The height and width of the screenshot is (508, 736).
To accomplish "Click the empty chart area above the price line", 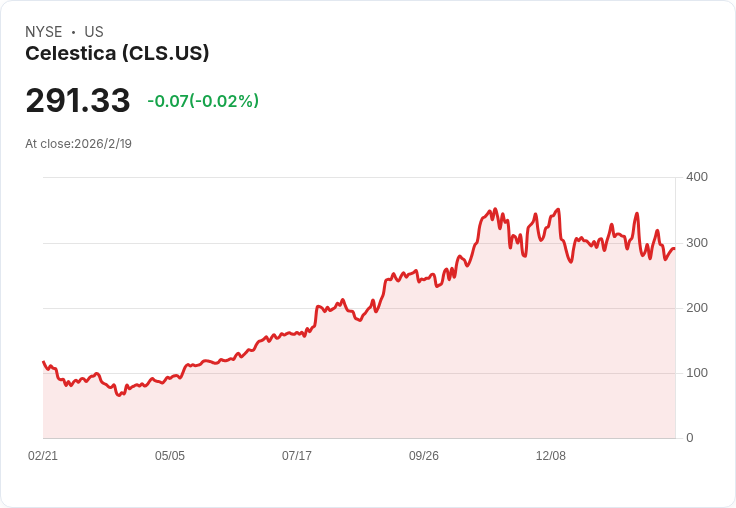I will [200, 230].
